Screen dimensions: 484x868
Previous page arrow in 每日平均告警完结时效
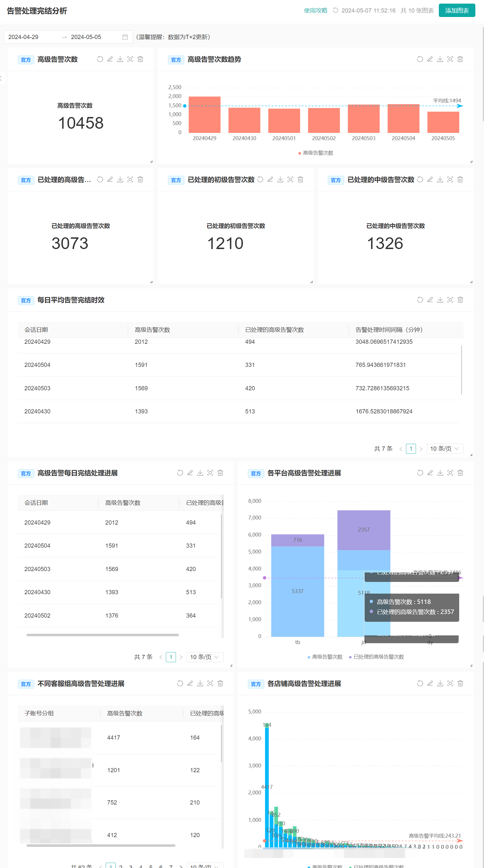pyautogui.click(x=401, y=449)
